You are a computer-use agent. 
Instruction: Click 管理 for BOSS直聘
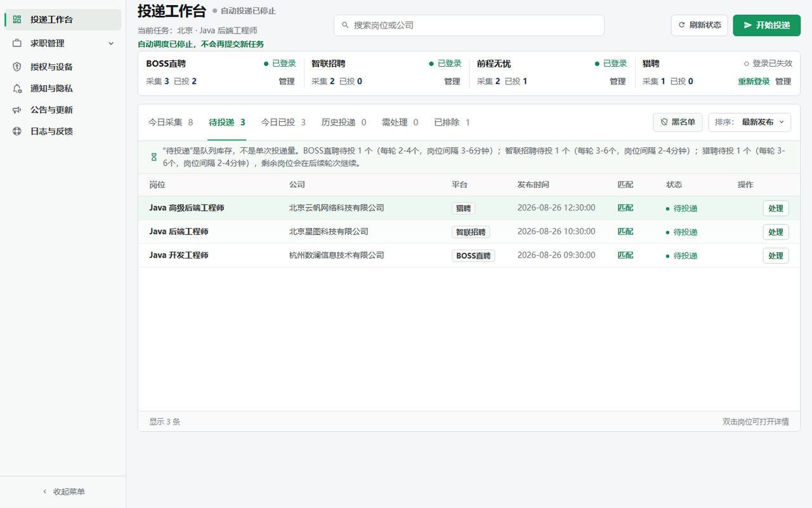pos(287,81)
